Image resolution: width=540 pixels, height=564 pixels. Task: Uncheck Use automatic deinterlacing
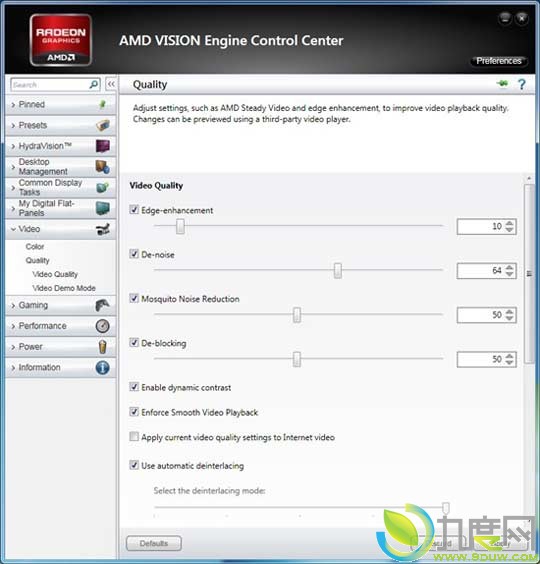[134, 465]
